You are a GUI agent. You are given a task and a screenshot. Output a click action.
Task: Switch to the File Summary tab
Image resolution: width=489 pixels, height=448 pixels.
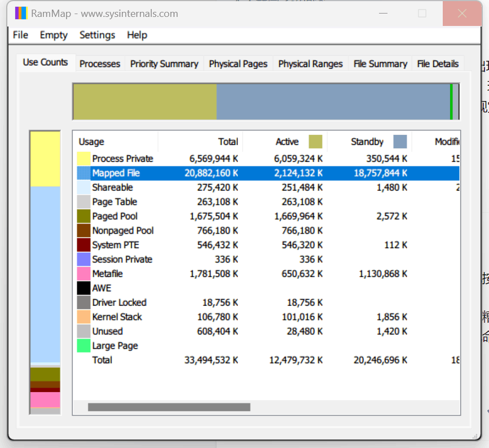(x=380, y=64)
